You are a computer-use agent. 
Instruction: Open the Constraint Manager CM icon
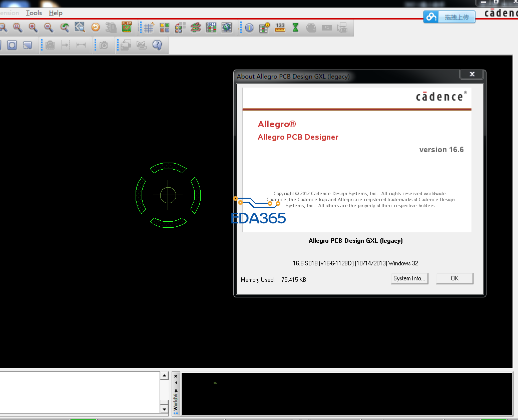211,28
